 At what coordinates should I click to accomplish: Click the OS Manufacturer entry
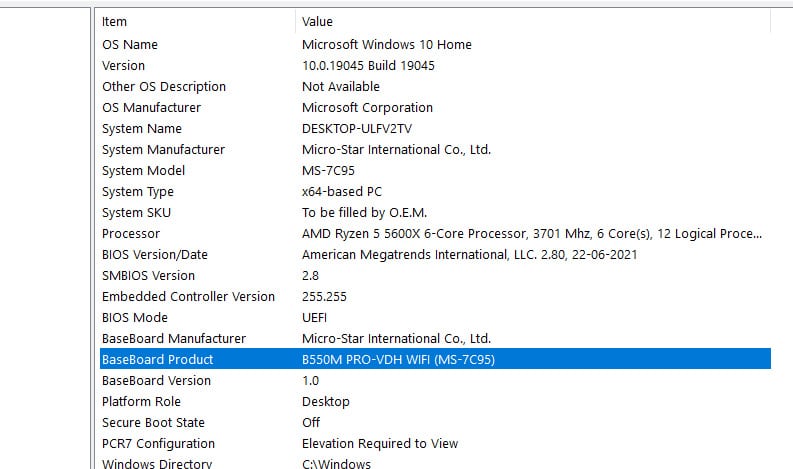151,107
